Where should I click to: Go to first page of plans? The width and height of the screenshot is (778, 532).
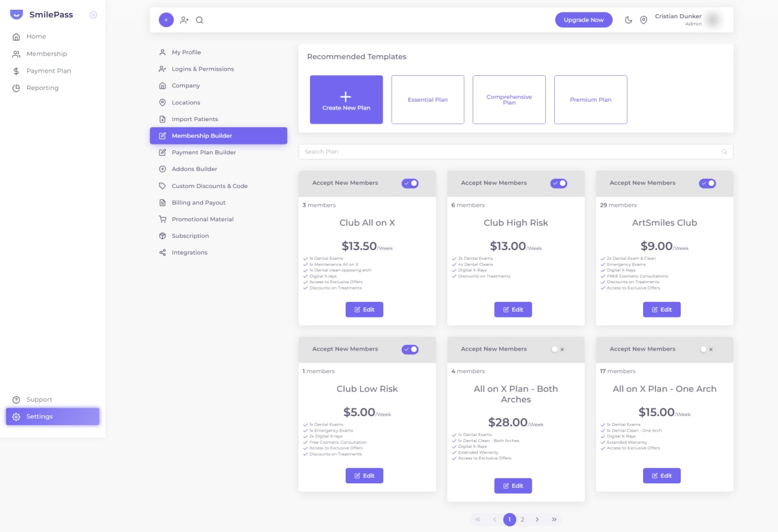point(478,520)
